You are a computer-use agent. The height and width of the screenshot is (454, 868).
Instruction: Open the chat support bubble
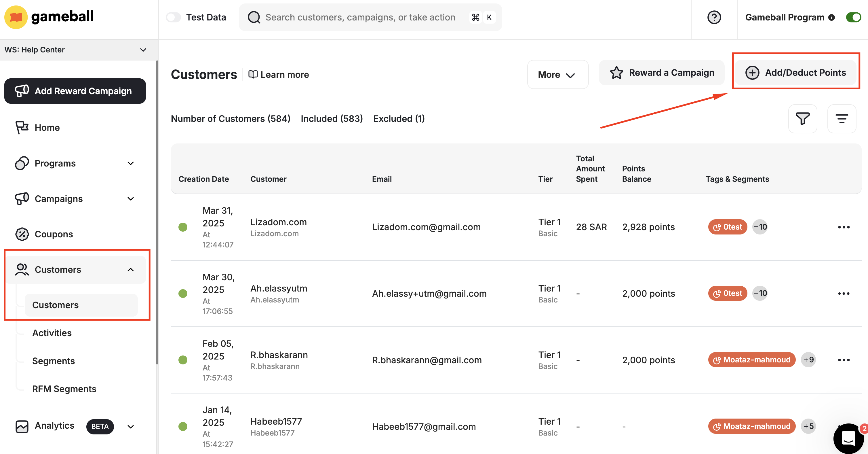(848, 438)
